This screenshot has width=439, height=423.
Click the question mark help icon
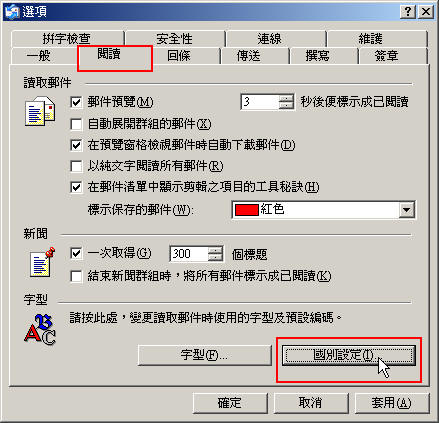408,12
